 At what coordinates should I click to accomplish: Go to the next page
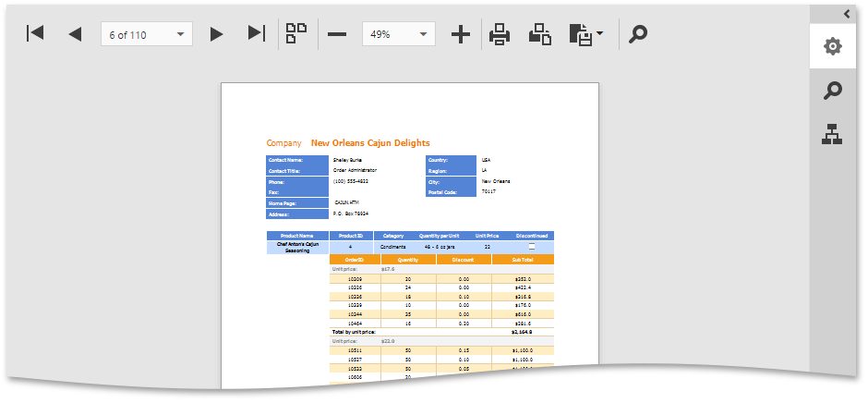tap(217, 34)
